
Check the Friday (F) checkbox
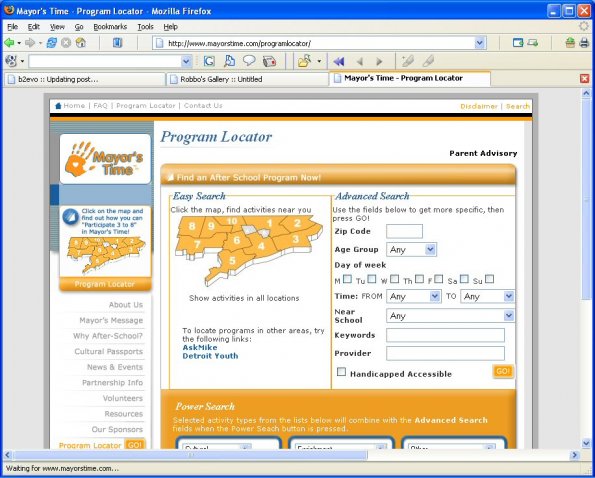439,279
